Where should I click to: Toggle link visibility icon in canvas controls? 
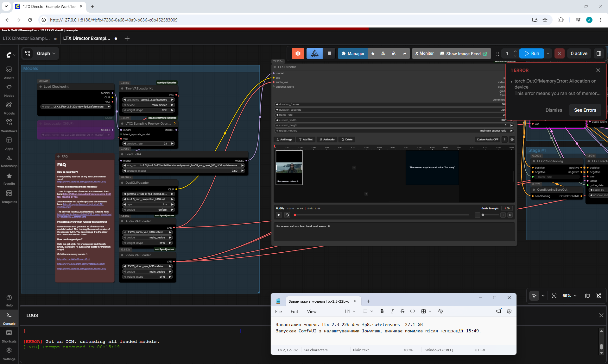pyautogui.click(x=599, y=296)
